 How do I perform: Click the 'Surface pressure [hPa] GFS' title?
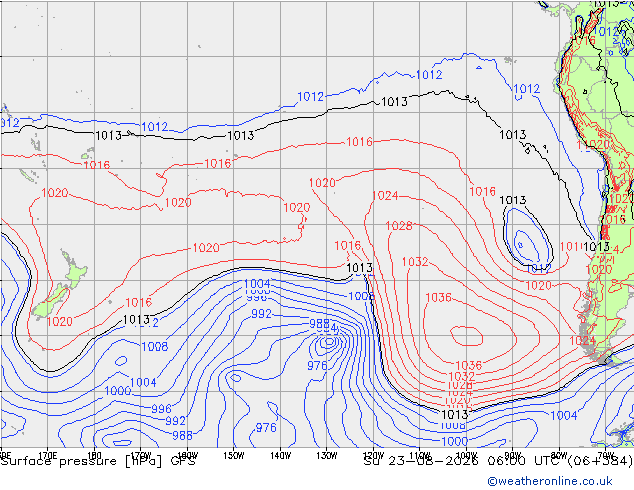tap(98, 461)
